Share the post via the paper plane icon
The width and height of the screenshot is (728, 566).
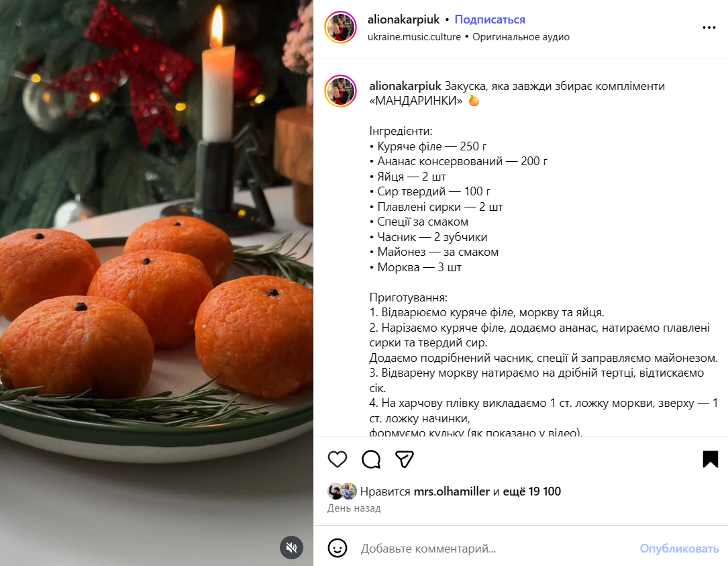pos(404,459)
